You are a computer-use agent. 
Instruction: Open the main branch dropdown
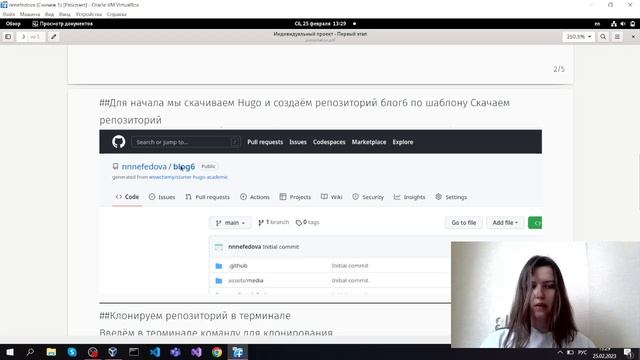click(x=230, y=223)
